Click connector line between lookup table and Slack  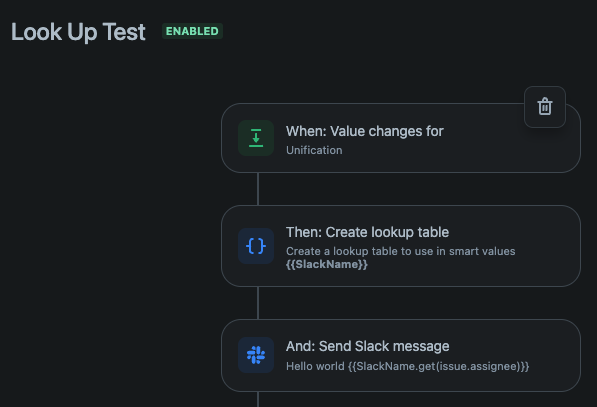(x=258, y=303)
